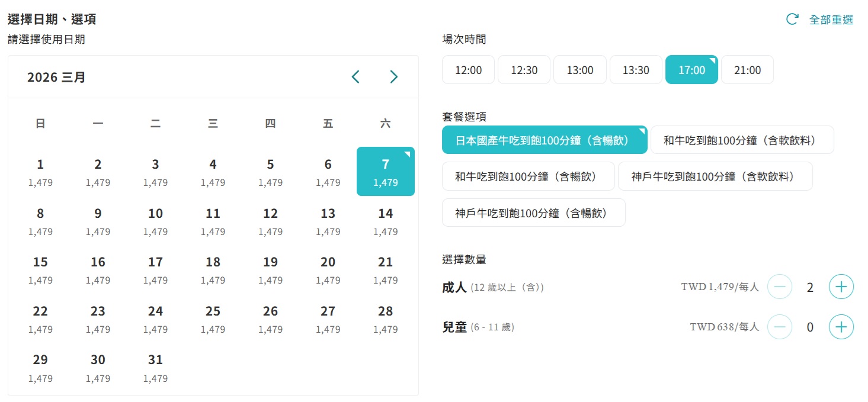868x402 pixels.
Task: Select 和牛吃到飽100分鐘（含軟飲料） package
Action: (742, 140)
